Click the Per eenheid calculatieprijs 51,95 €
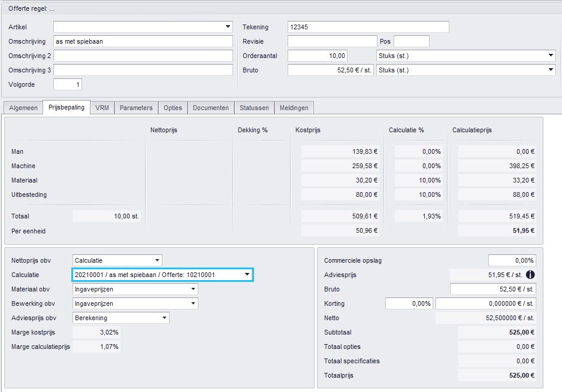The height and width of the screenshot is (392, 562). click(497, 230)
